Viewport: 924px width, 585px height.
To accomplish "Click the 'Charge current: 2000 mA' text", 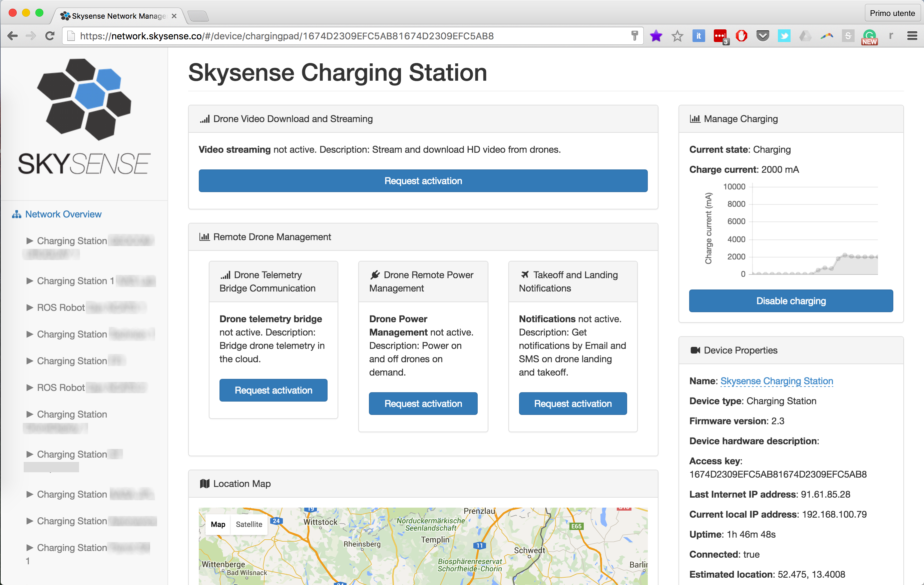I will [744, 169].
